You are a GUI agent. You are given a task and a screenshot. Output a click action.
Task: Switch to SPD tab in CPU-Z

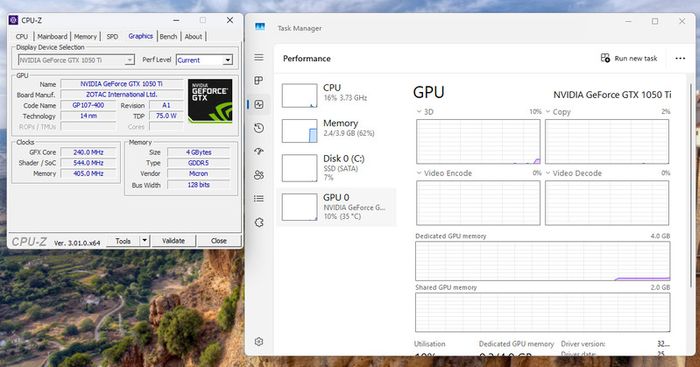(x=112, y=37)
